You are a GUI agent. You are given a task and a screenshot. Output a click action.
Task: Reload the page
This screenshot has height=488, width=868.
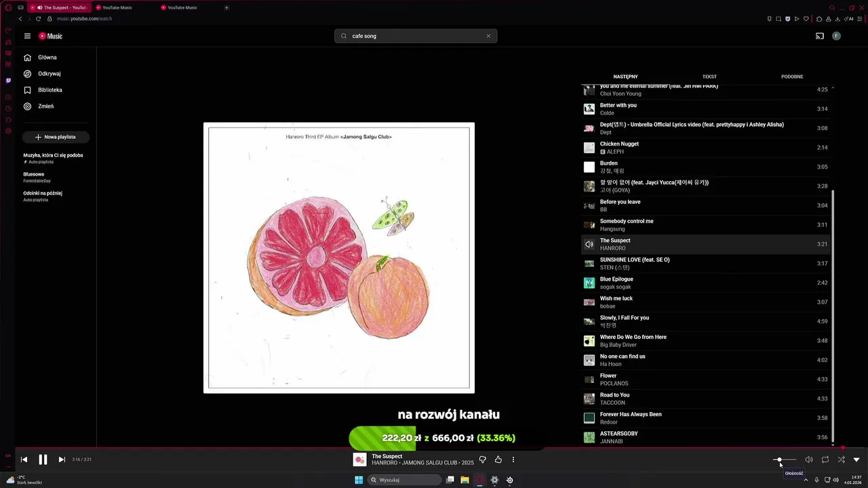[38, 19]
